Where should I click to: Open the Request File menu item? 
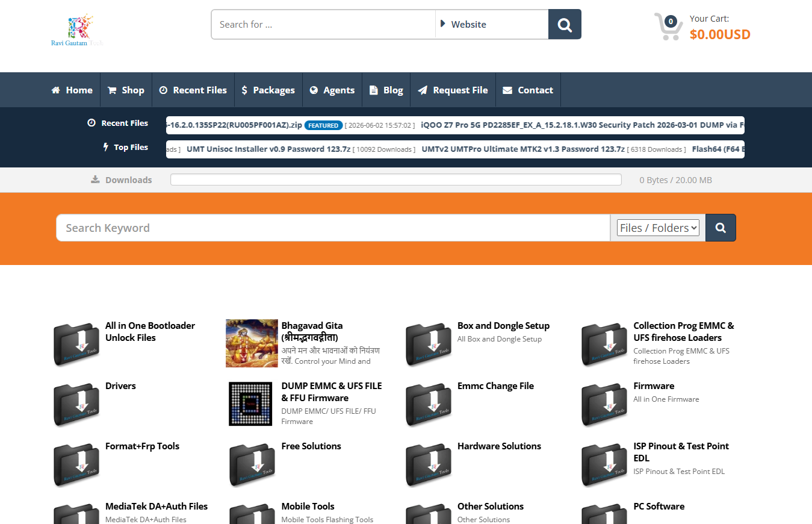point(453,90)
